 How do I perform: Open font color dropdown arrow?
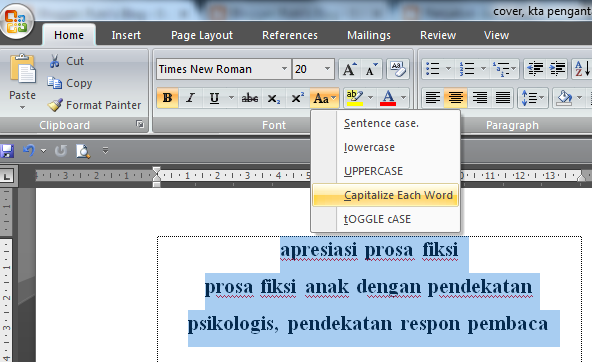(404, 98)
